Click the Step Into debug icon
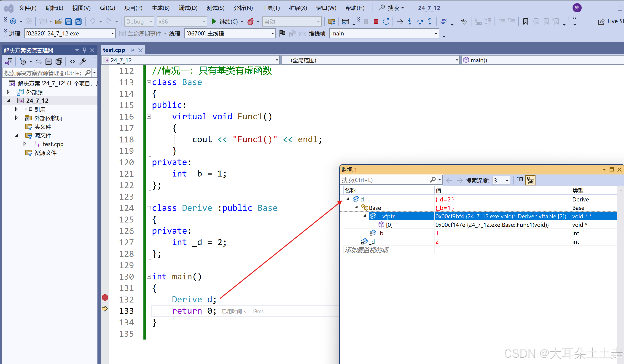Screen dimensions: 624x364 [409, 22]
